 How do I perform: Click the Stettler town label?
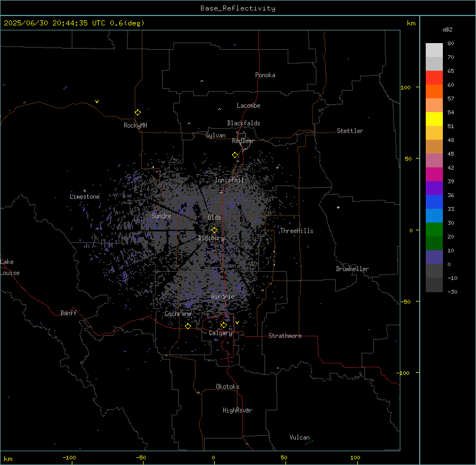350,131
